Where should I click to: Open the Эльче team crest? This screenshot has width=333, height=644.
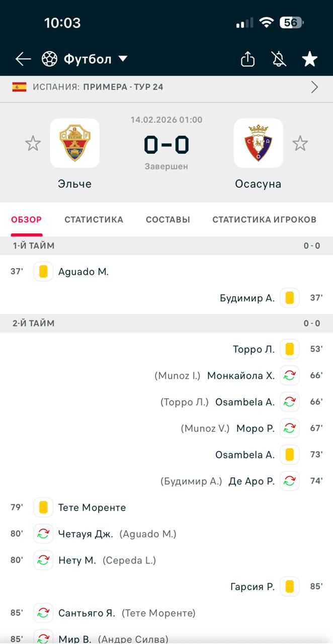click(75, 143)
